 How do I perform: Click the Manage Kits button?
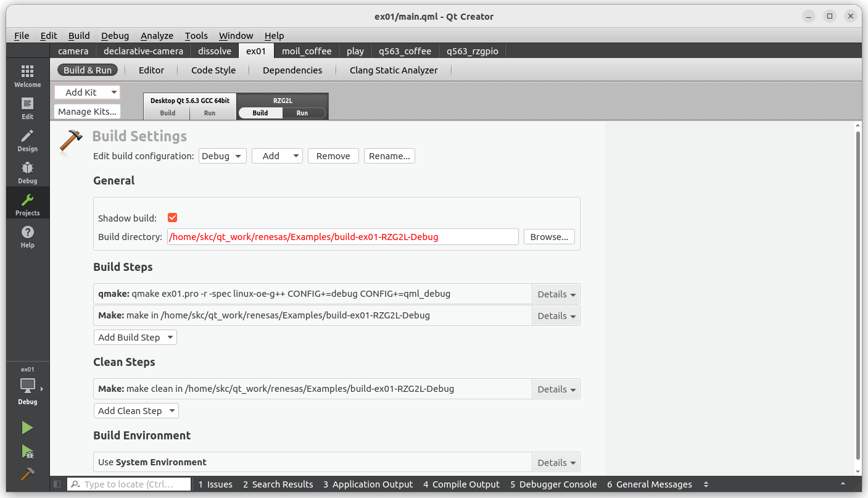[86, 111]
